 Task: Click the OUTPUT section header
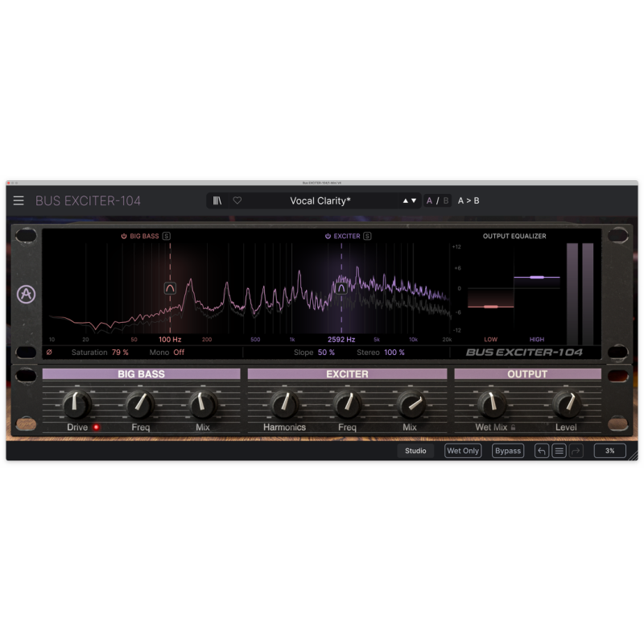527,374
